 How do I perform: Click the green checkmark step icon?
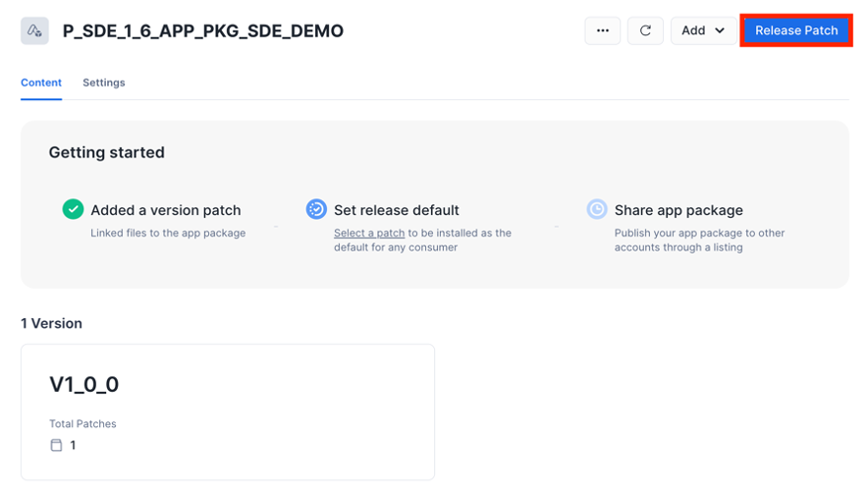73,209
